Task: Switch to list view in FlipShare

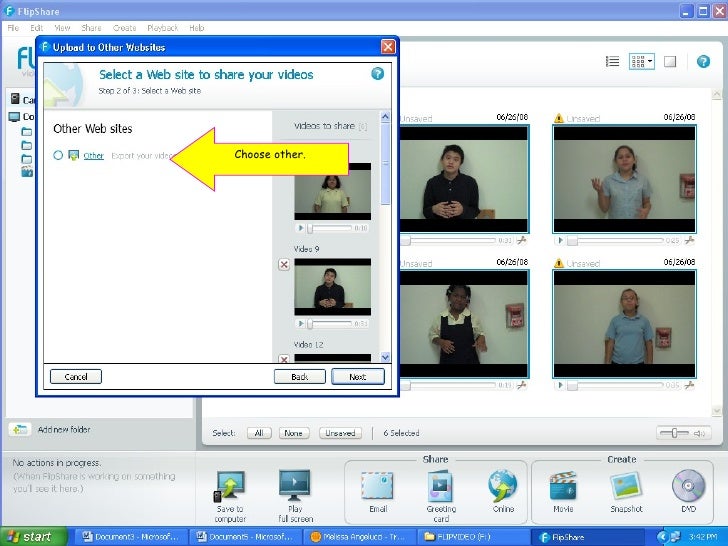Action: [x=613, y=61]
